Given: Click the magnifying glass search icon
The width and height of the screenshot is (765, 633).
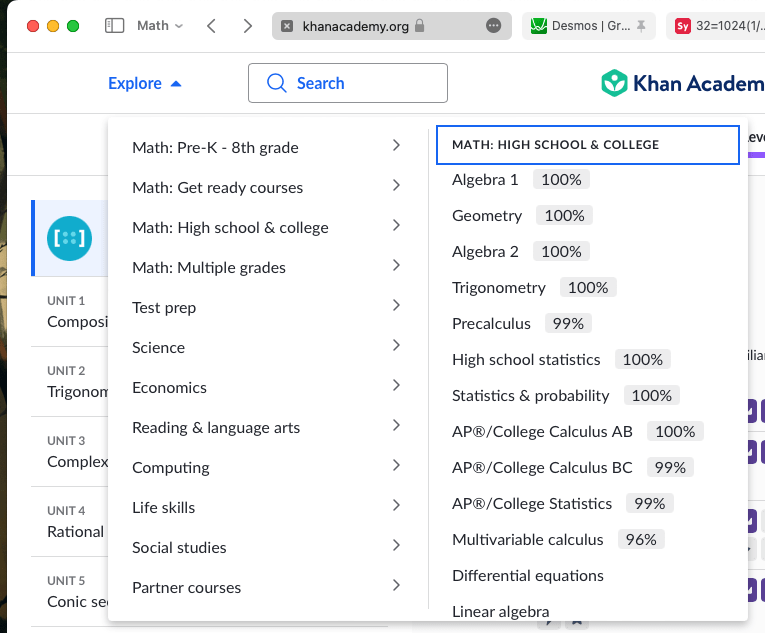Looking at the screenshot, I should (x=277, y=83).
